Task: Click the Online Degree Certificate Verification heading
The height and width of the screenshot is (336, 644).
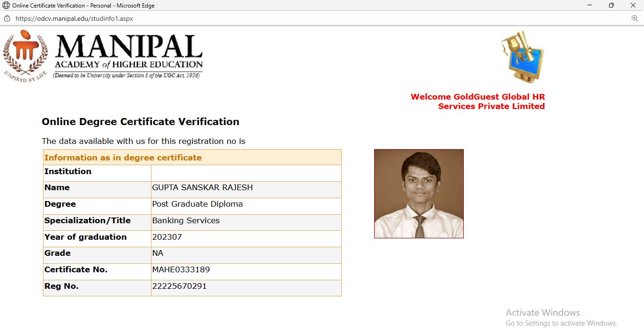Action: 141,122
